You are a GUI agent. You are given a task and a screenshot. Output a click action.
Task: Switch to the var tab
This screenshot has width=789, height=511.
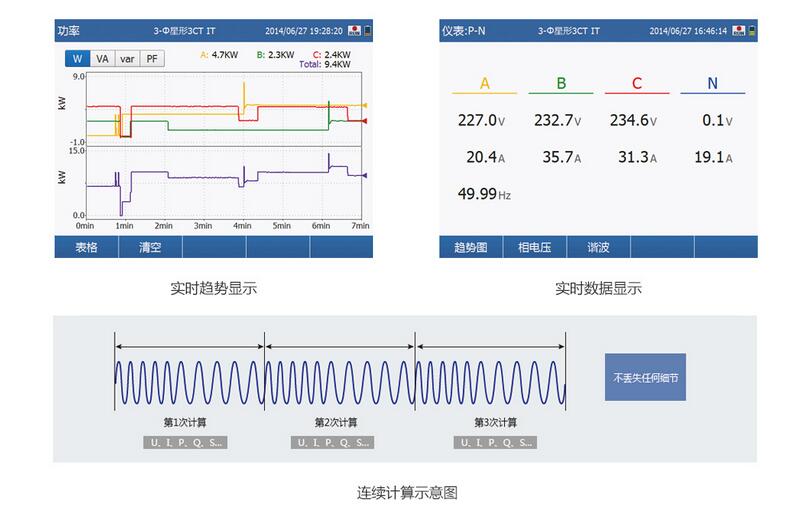pyautogui.click(x=127, y=59)
